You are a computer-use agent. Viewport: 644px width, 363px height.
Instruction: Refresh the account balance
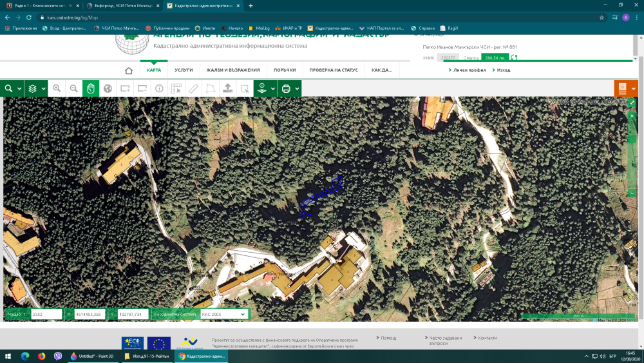tap(514, 58)
